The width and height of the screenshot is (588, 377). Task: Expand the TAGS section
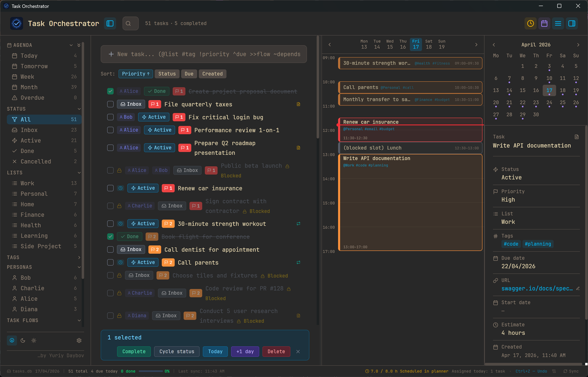(x=79, y=257)
